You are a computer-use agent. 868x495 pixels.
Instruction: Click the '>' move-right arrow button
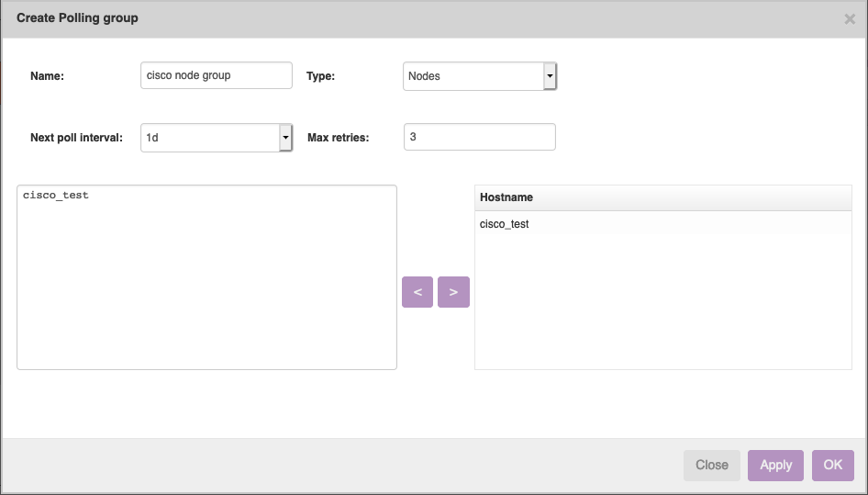tap(453, 292)
